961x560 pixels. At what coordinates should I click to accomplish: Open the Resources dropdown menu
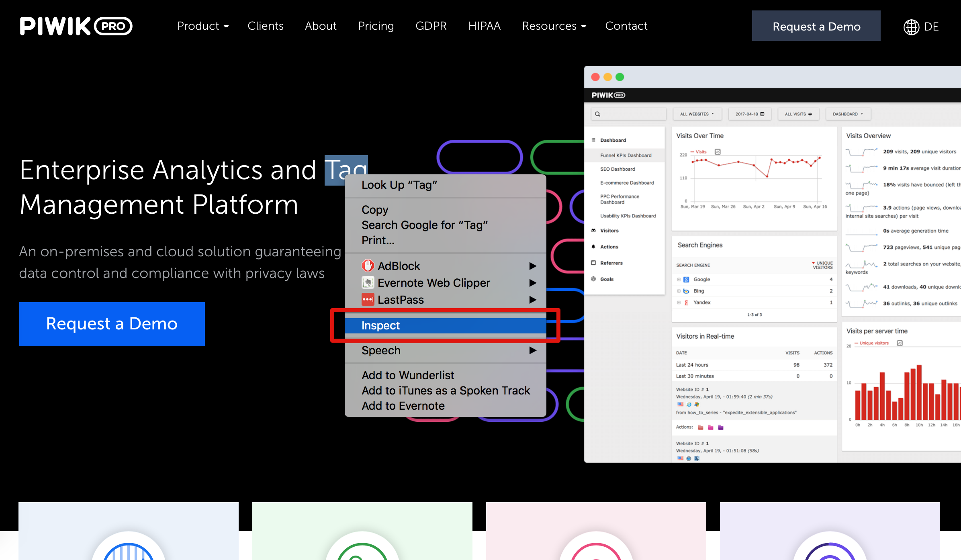click(554, 26)
